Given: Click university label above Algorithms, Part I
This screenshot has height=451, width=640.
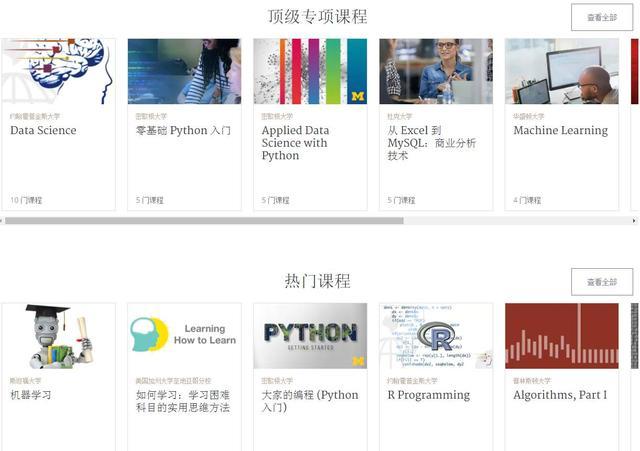Looking at the screenshot, I should click(532, 381).
